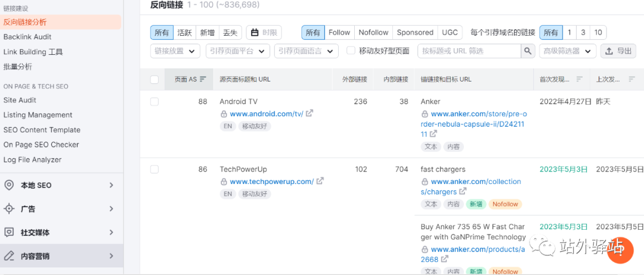Expand the 广告 section chevron

[x=112, y=208]
